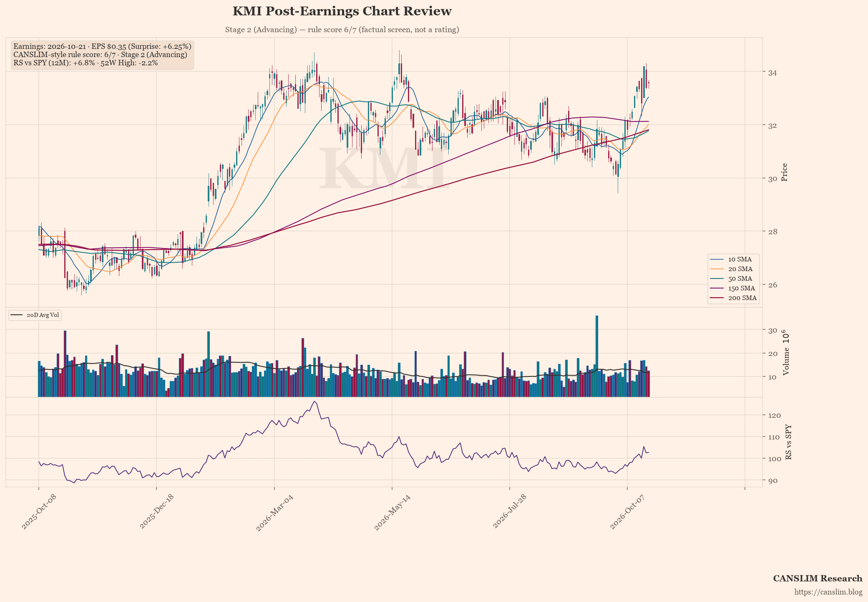Click the price axis tick '32'
Image resolution: width=868 pixels, height=602 pixels.
(x=772, y=125)
